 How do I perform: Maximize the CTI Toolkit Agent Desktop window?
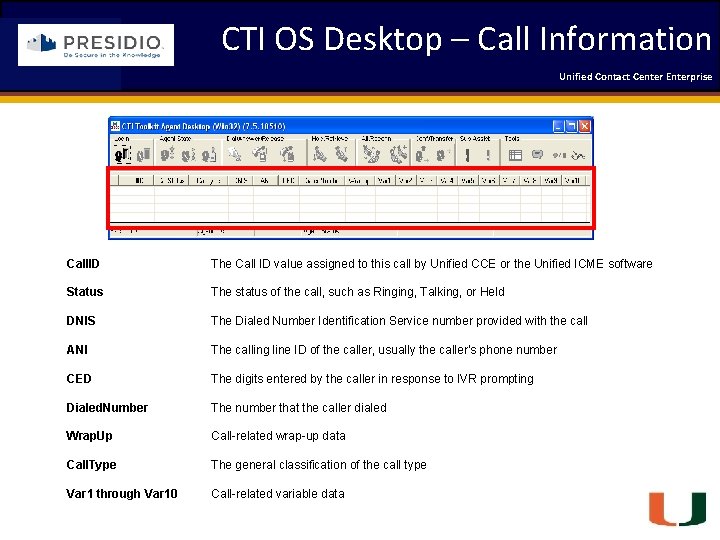pyautogui.click(x=571, y=126)
